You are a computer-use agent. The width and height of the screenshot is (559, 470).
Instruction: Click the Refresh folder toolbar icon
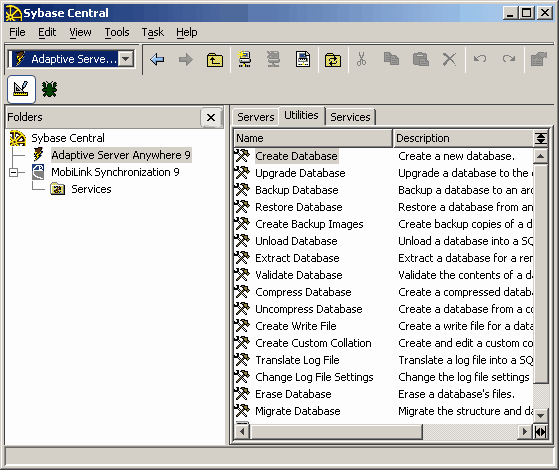coord(333,59)
